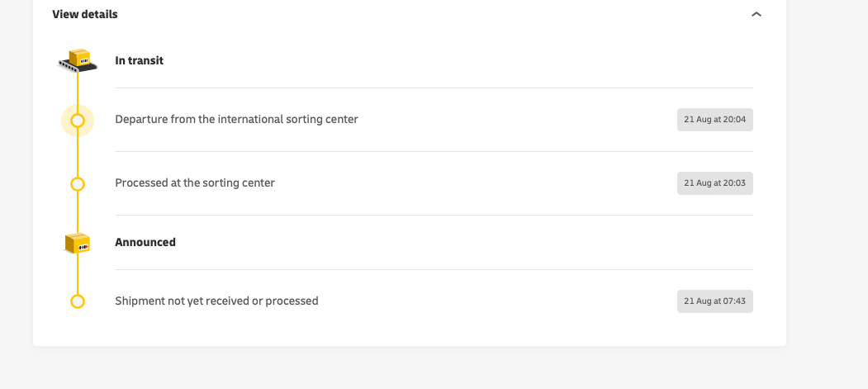This screenshot has width=868, height=389.
Task: Click timeline line between Processed marker and Announced icon
Action: click(78, 211)
